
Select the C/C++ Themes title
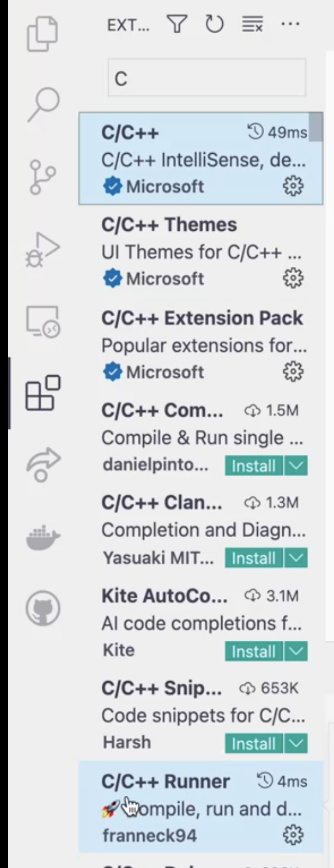coord(169,225)
